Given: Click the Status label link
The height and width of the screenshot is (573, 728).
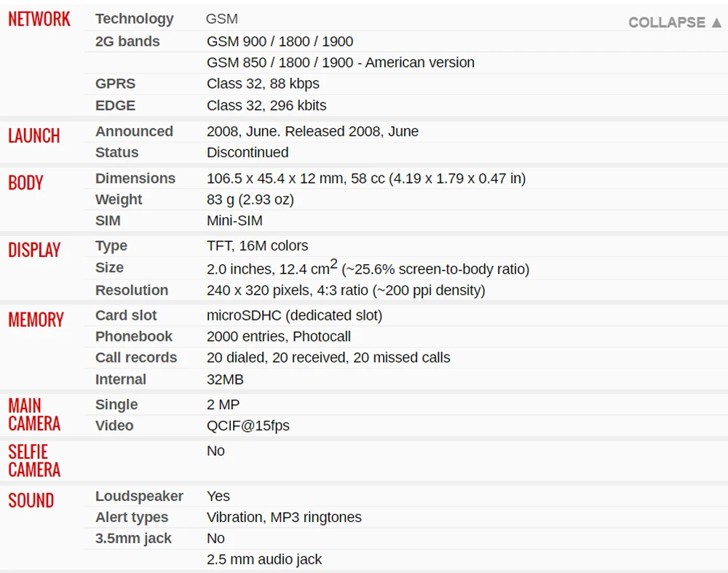Looking at the screenshot, I should click(x=116, y=153).
